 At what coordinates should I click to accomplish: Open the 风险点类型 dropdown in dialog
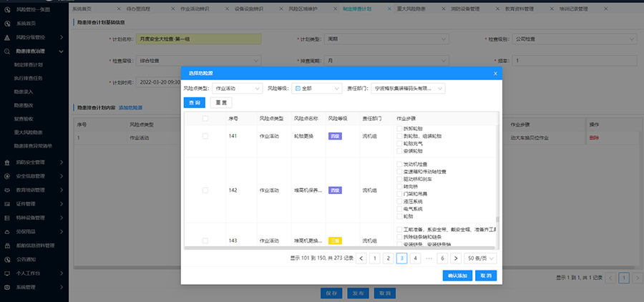click(238, 88)
